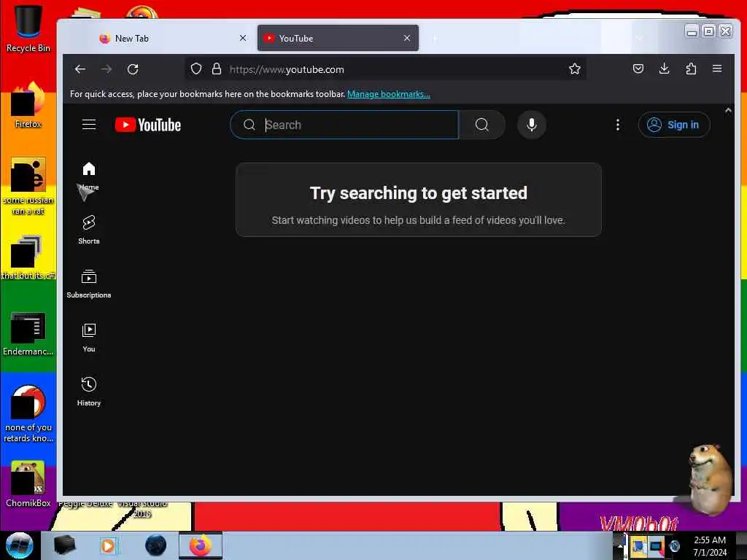Open YouTube settings three-dot menu

coord(618,125)
